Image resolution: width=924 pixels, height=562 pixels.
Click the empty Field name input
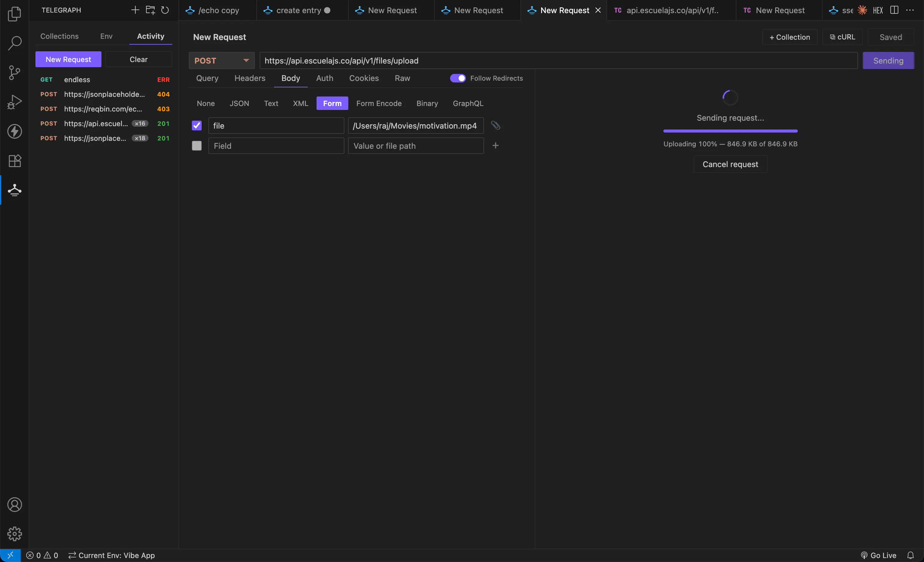click(276, 145)
